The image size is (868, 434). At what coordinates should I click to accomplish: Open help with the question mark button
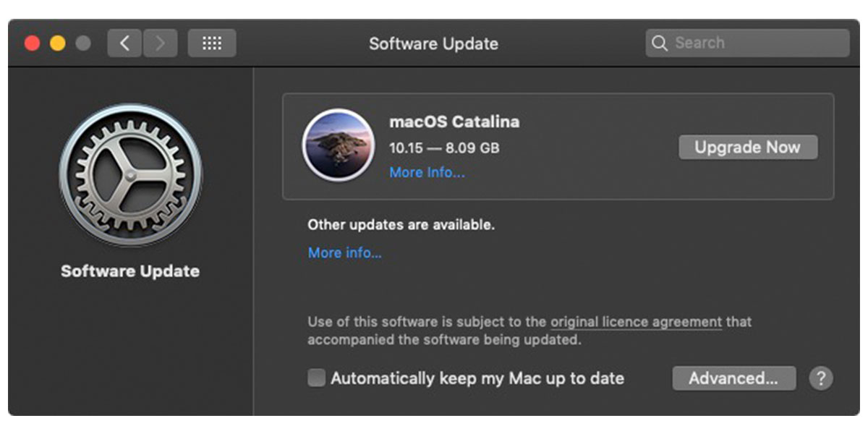[x=821, y=378]
